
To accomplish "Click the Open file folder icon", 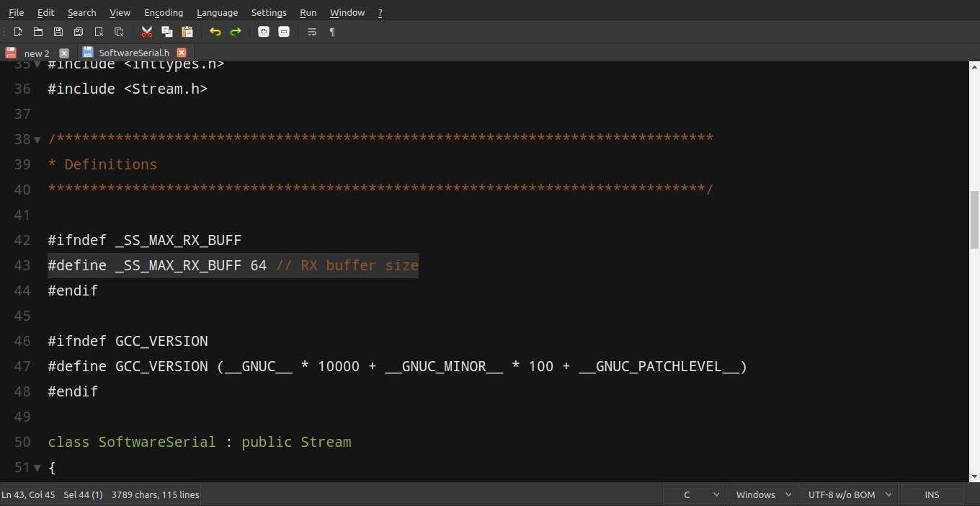I will pyautogui.click(x=38, y=32).
